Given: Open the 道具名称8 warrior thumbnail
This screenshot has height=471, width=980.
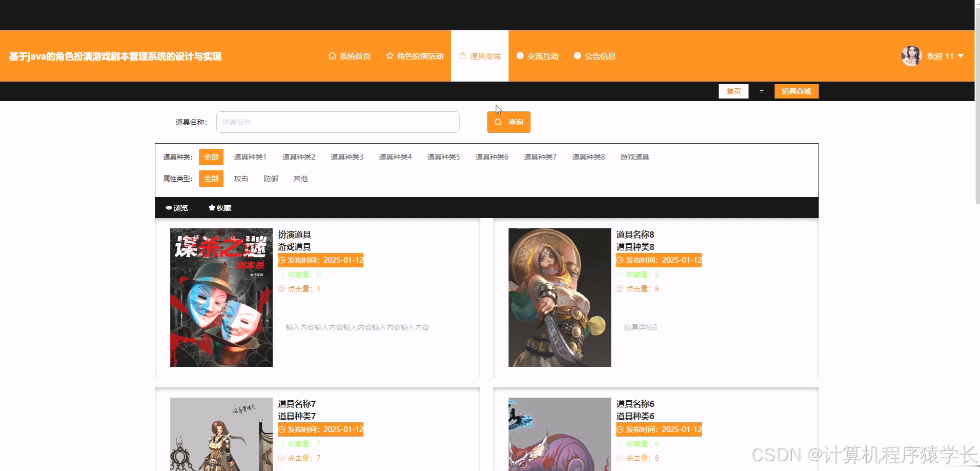Looking at the screenshot, I should point(560,298).
